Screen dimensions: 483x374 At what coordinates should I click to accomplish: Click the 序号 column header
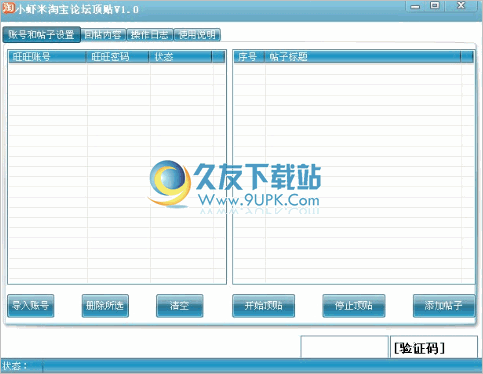[249, 57]
